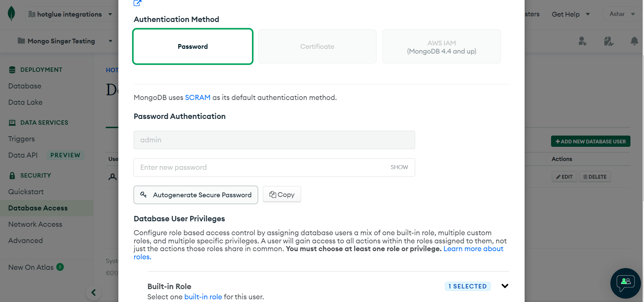Open the notifications bell
The image size is (644, 302).
634,41
